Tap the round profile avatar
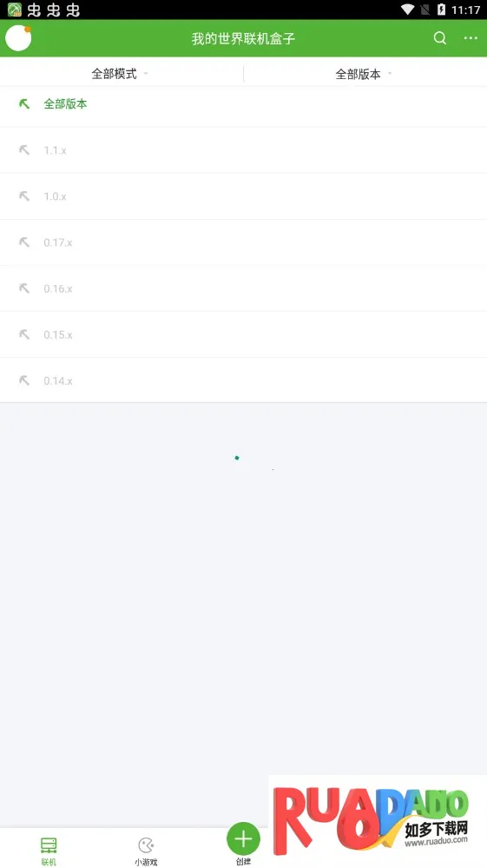Viewport: 487px width, 868px height. click(18, 38)
